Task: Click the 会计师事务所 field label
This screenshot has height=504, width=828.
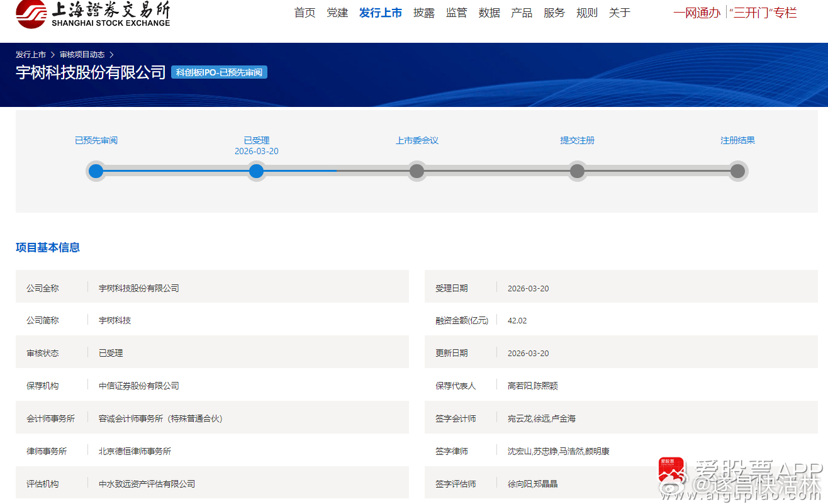Action: pos(51,418)
